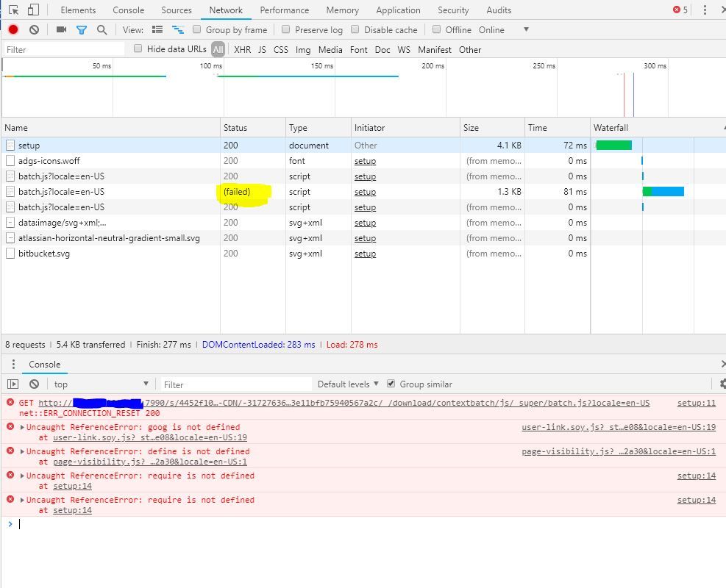Screen dimensions: 726x588
Task: Open the Online throttling dropdown
Action: pyautogui.click(x=504, y=29)
